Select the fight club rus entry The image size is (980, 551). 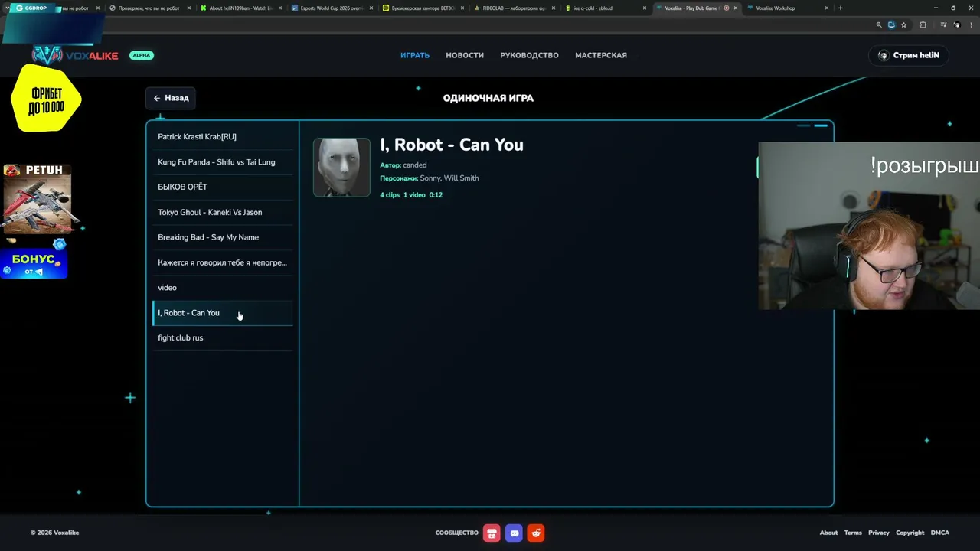pos(223,338)
